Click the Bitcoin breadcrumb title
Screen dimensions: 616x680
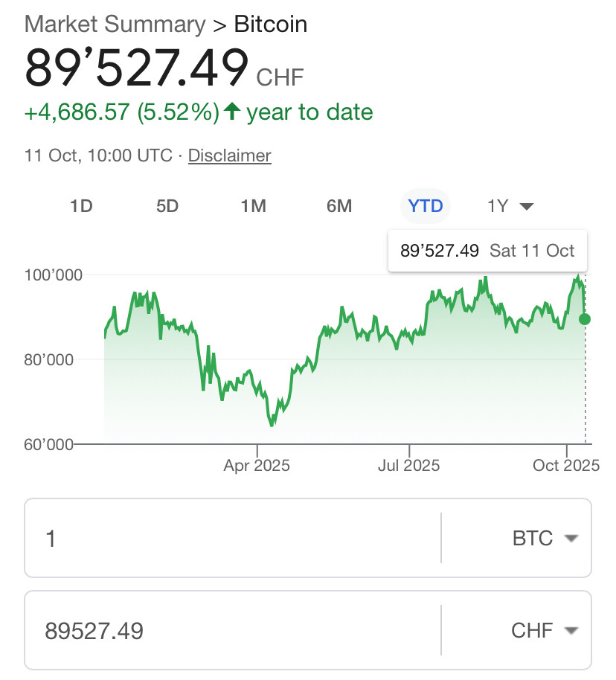pyautogui.click(x=271, y=24)
